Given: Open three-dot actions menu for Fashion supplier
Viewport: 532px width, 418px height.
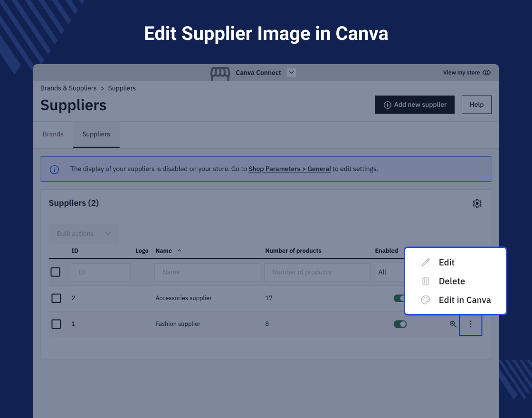Looking at the screenshot, I should [470, 324].
